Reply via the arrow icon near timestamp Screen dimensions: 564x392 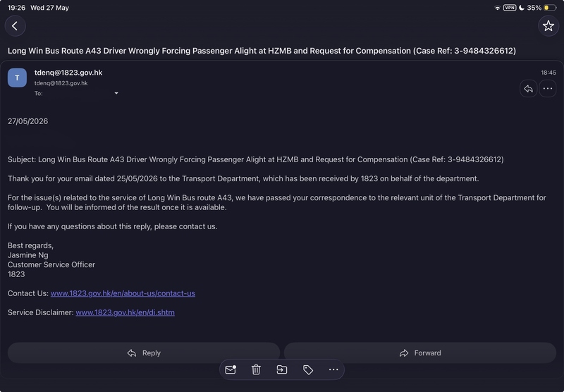click(528, 88)
